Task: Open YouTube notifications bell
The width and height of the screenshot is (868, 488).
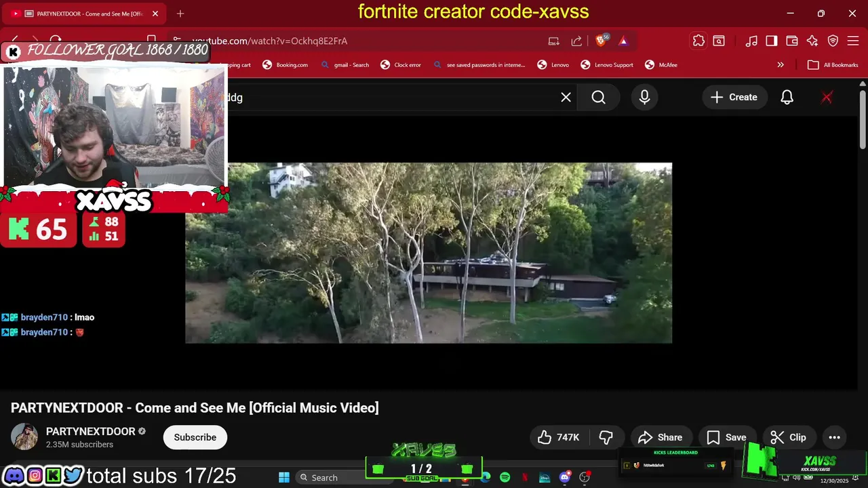Action: tap(787, 98)
